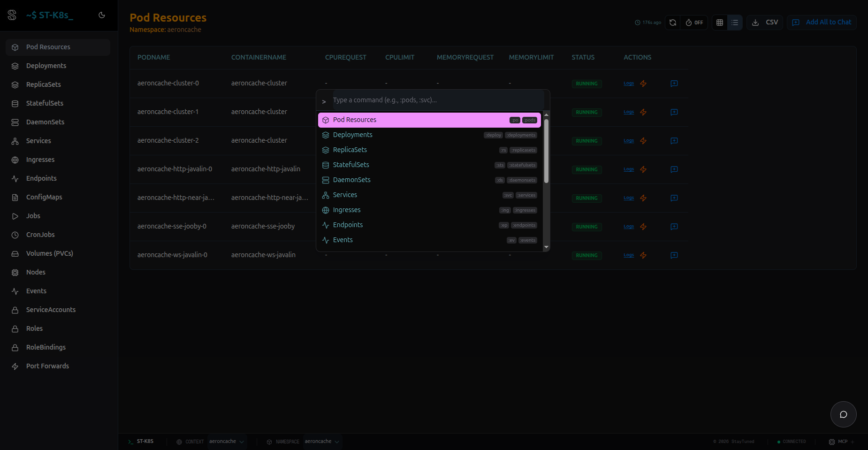Screen dimensions: 868x450
Task: Add aeroncache-ws-javalin-0 to chat icon
Action: click(x=674, y=255)
